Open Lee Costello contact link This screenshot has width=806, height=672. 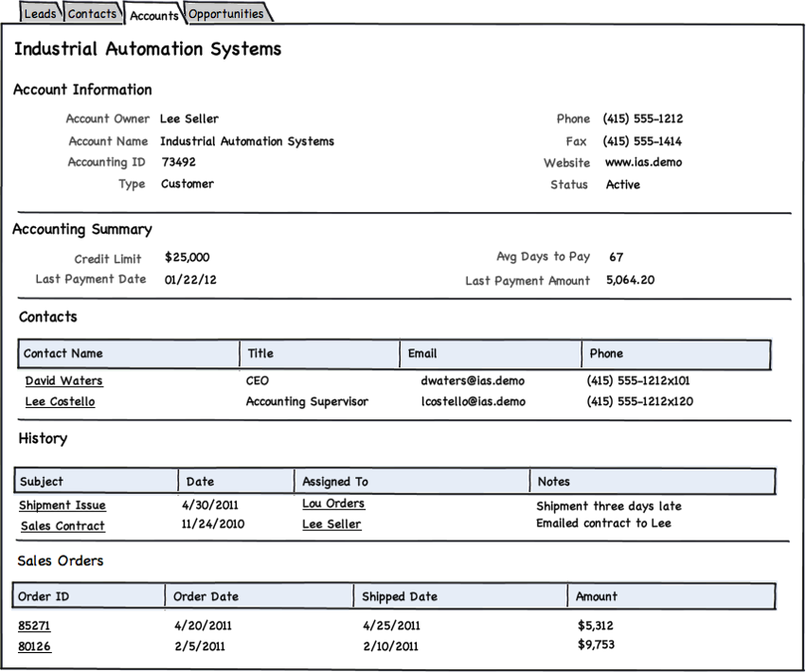tap(60, 401)
